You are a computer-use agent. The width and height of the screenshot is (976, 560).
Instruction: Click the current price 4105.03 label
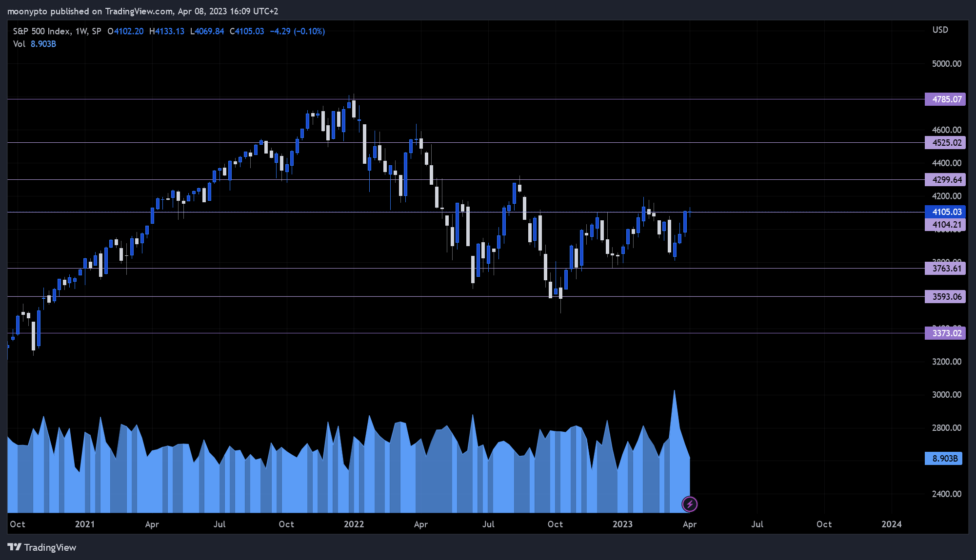(945, 212)
